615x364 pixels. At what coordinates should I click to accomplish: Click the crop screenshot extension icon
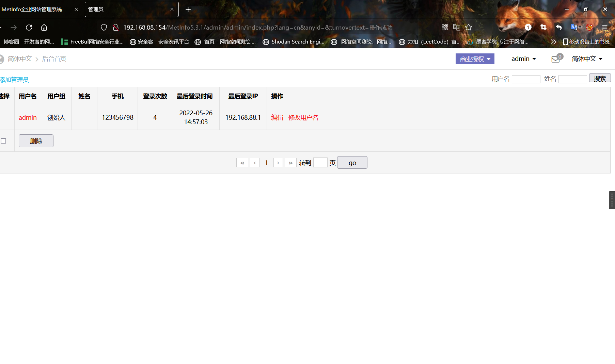pos(543,27)
